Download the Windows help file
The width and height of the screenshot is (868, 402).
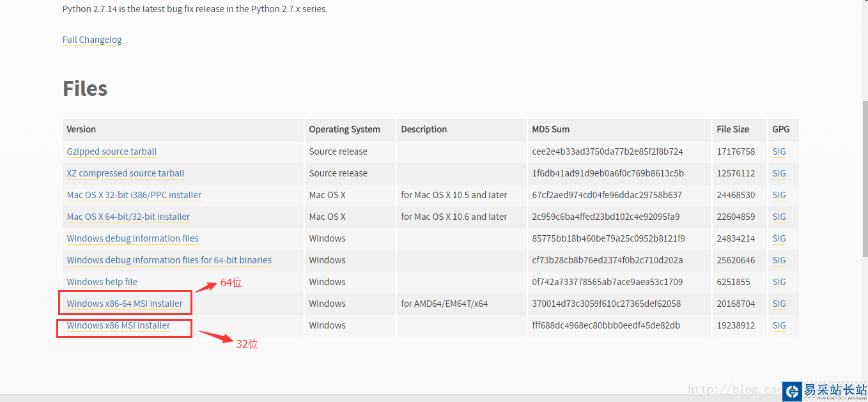102,282
